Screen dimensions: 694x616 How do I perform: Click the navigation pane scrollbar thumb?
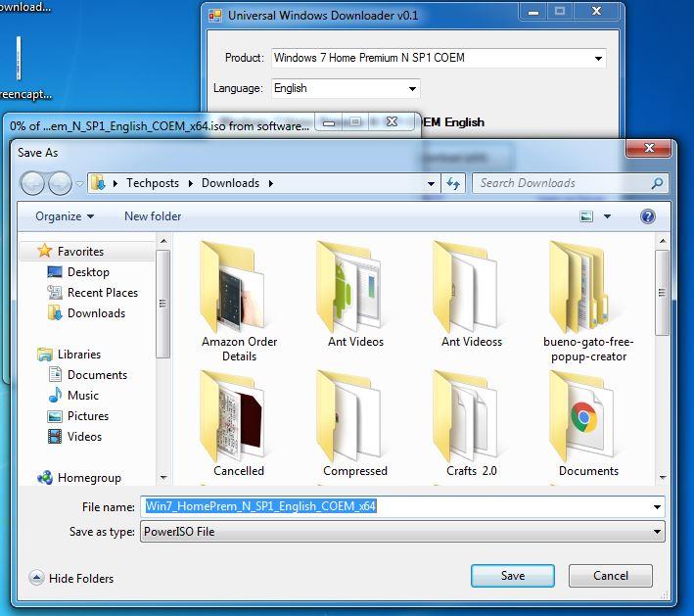pyautogui.click(x=162, y=304)
